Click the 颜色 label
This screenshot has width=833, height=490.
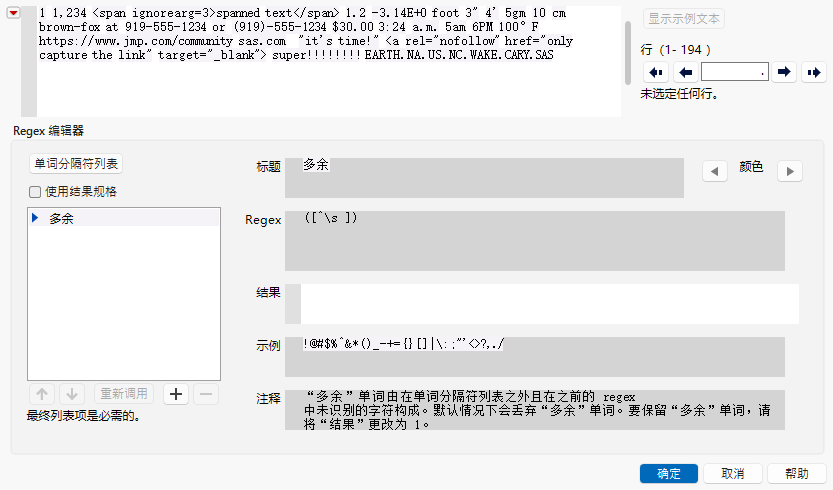751,167
